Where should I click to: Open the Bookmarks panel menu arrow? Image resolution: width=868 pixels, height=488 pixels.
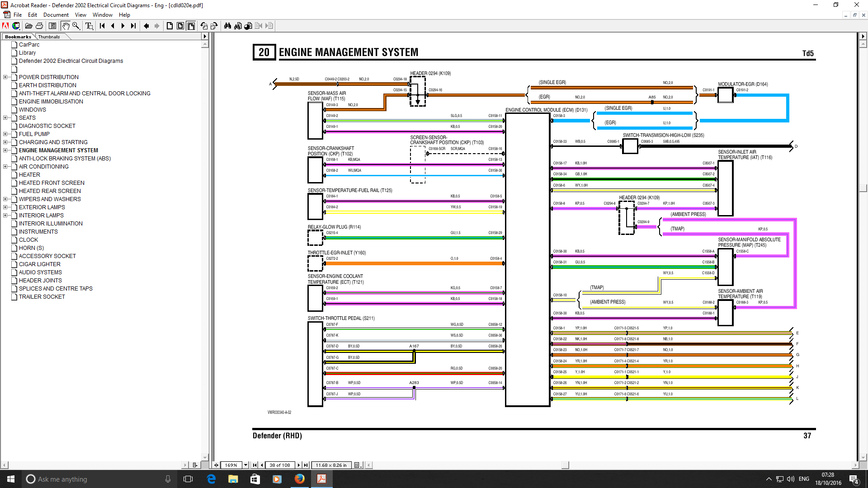pos(205,37)
